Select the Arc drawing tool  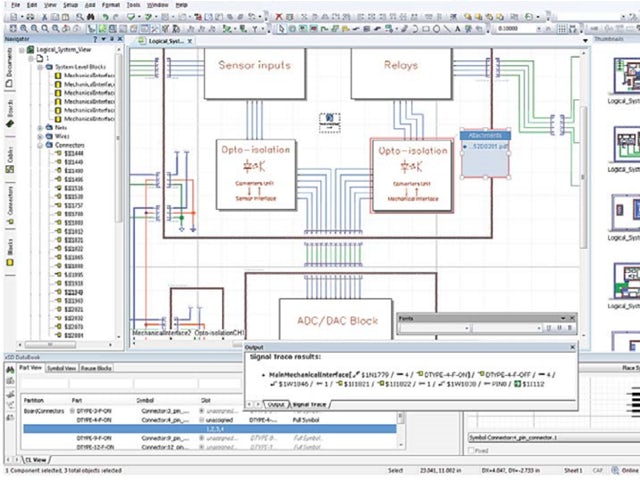point(415,29)
